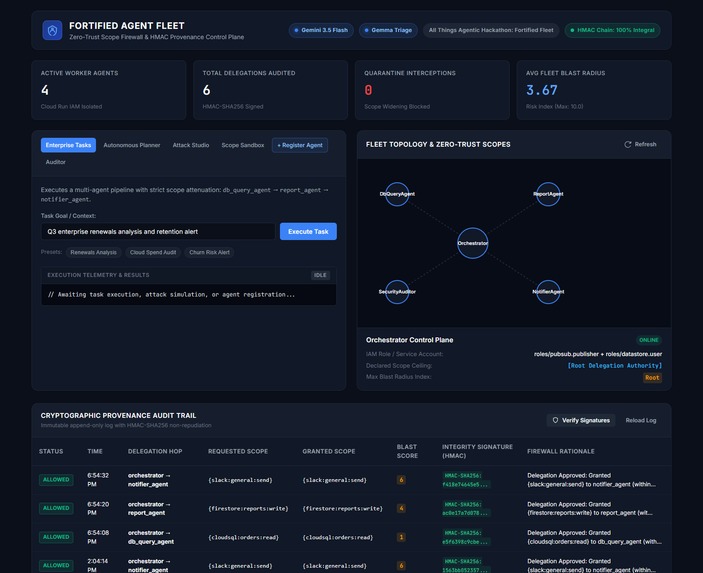This screenshot has height=573, width=703.
Task: Select the Orchestrator node in the topology
Action: (473, 243)
